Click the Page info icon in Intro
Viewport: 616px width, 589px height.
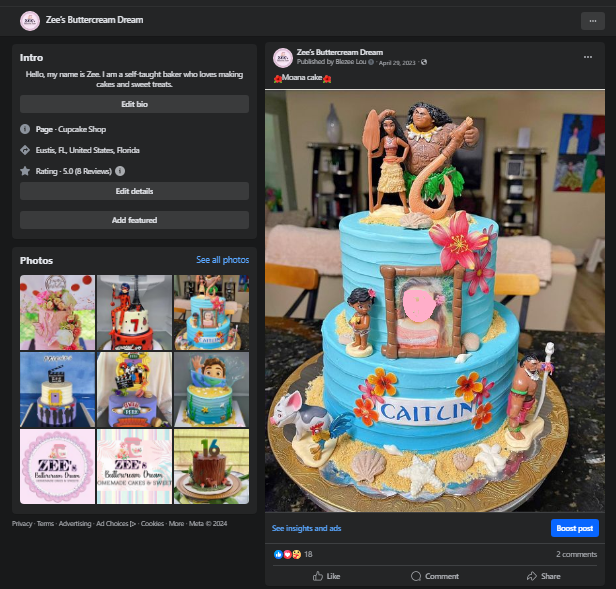(25, 129)
